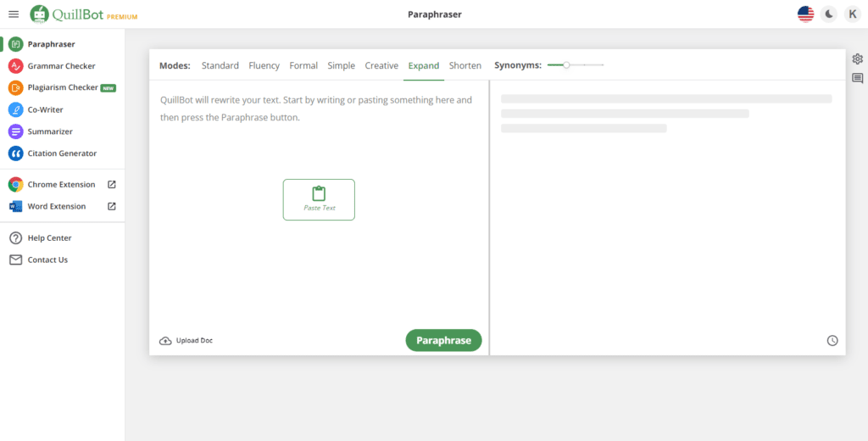Click the Modes label
Viewport: 868px width, 441px height.
click(x=175, y=65)
